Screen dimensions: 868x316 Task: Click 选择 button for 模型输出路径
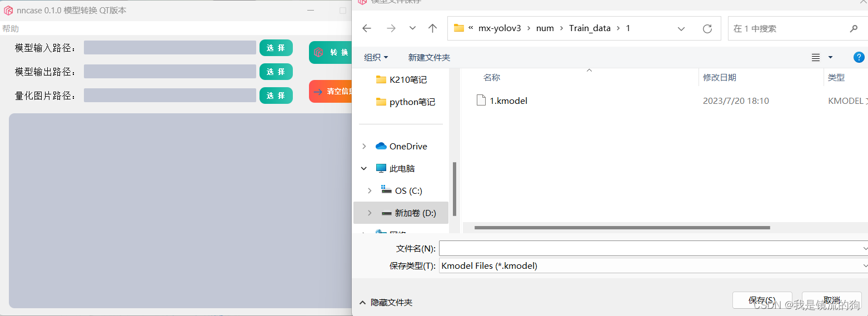click(276, 72)
